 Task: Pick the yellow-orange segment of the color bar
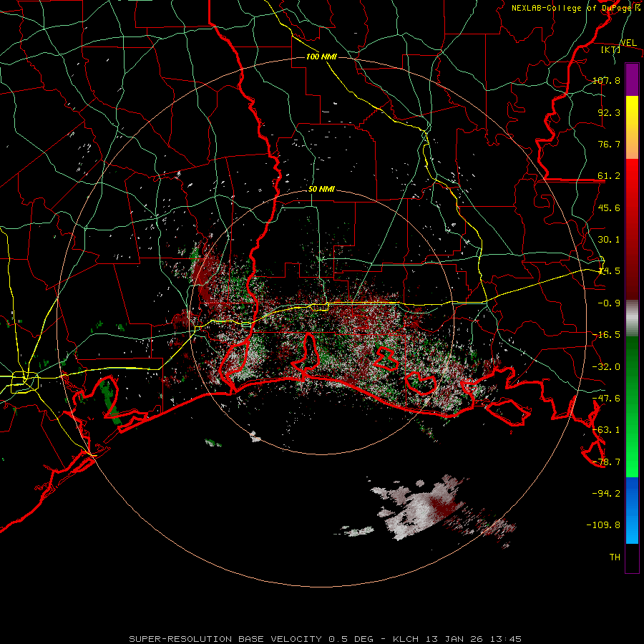tap(632, 127)
